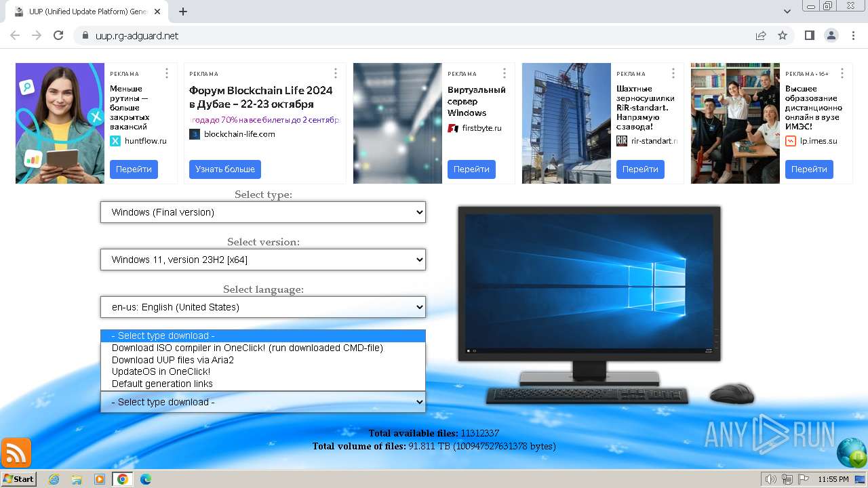
Task: Open ad options dots on Blockchain Life ad
Action: [336, 73]
